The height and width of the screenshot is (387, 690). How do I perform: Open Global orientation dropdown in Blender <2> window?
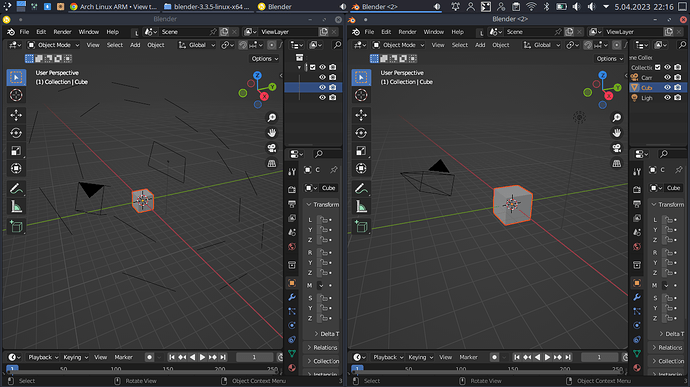[542, 45]
